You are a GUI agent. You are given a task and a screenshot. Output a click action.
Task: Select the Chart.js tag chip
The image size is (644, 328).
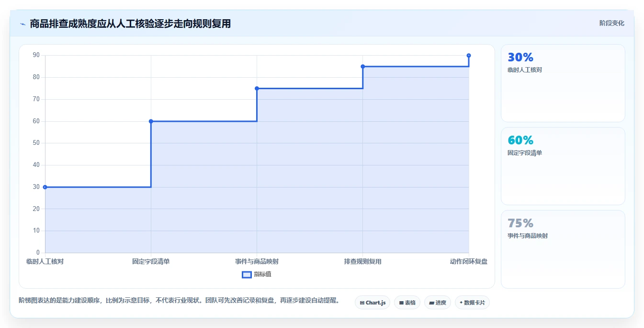click(373, 303)
